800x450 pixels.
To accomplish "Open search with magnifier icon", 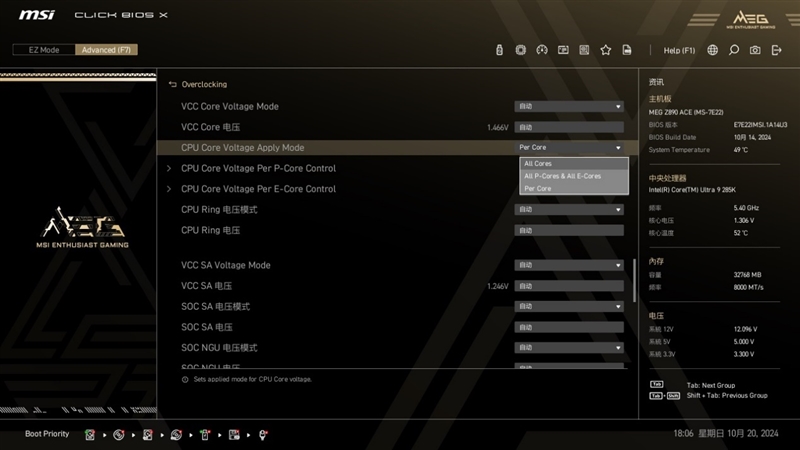I will pyautogui.click(x=734, y=50).
